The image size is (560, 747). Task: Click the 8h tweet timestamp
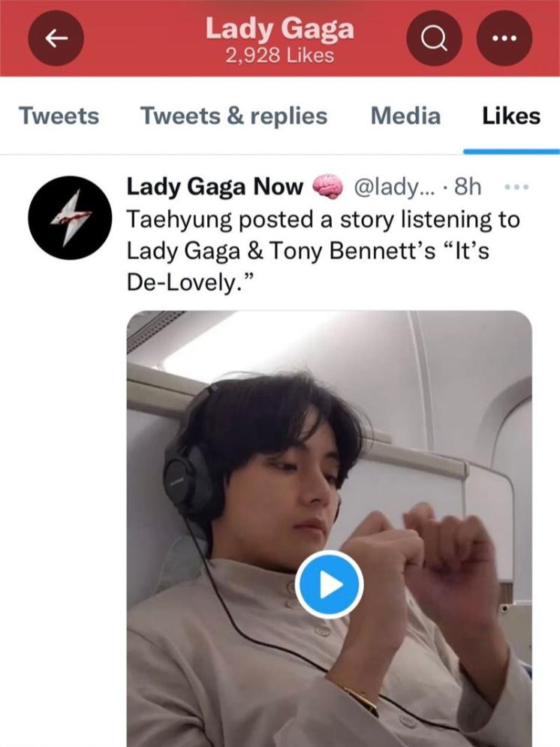(468, 187)
